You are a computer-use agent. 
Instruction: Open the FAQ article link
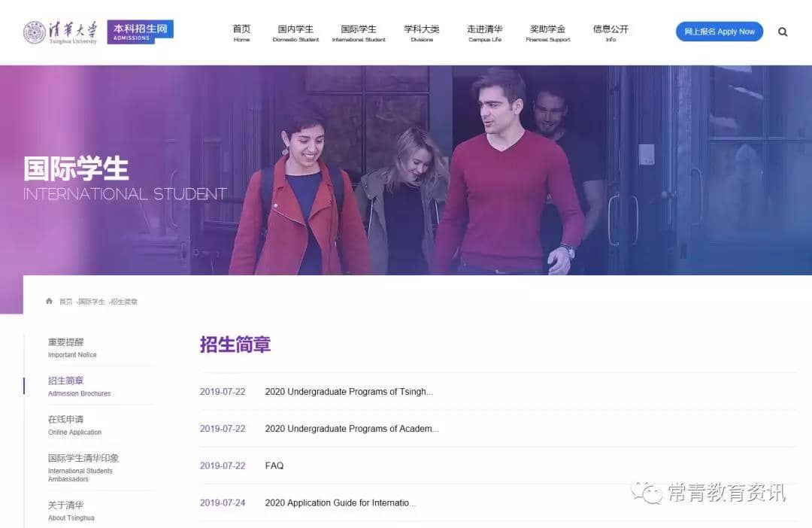pos(274,466)
